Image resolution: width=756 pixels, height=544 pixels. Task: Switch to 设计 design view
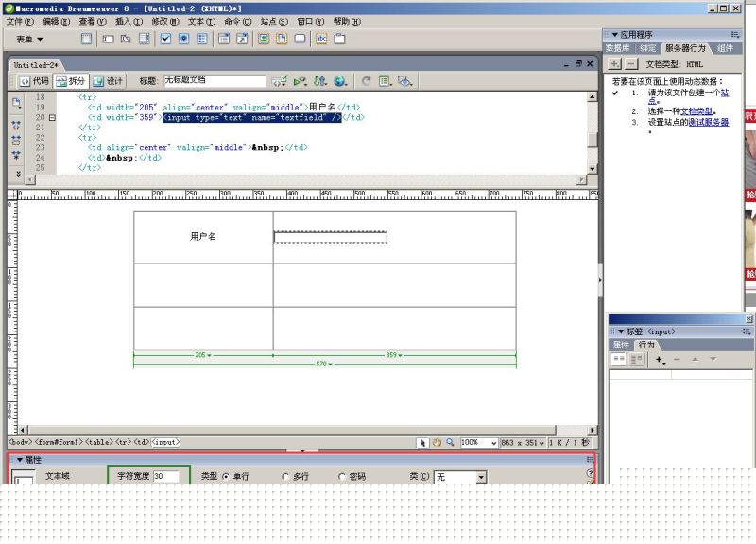pos(108,81)
